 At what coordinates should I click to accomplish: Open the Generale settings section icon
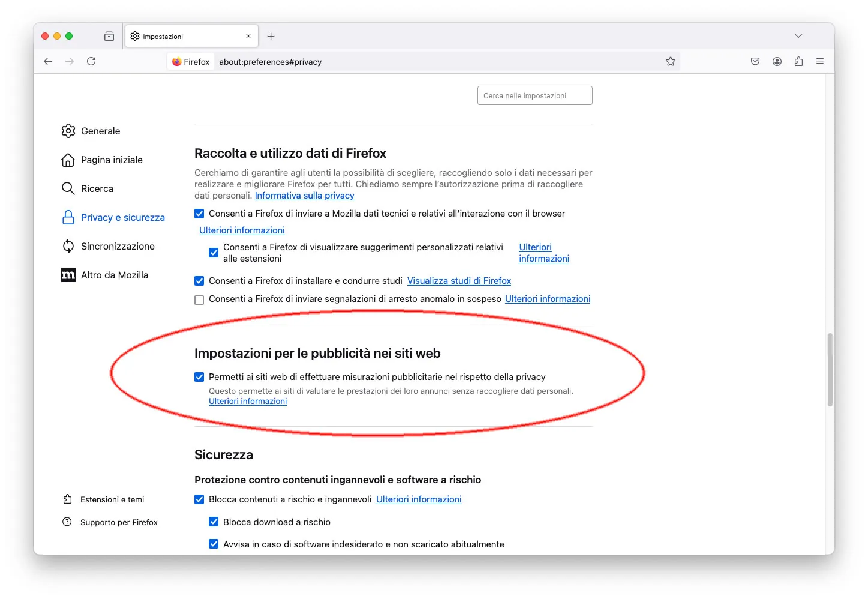68,131
